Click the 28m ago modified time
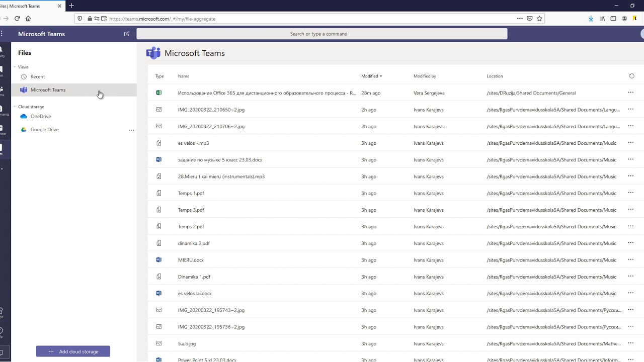 click(370, 93)
